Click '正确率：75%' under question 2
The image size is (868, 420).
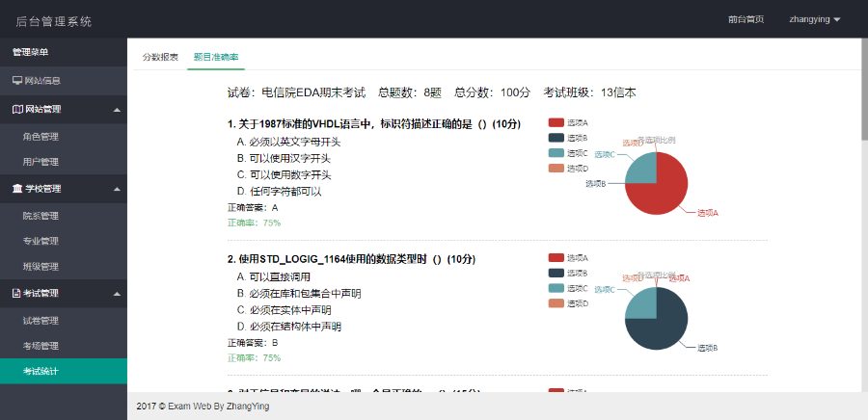(254, 357)
